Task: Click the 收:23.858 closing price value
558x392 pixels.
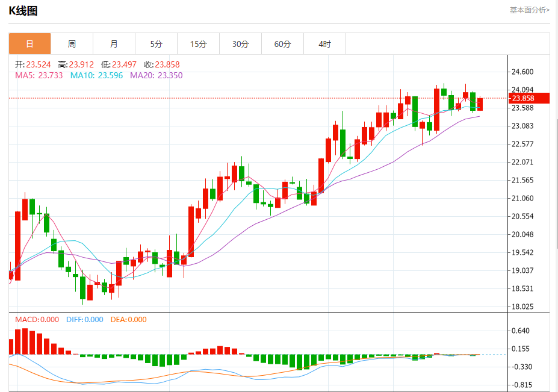Action: coord(162,64)
